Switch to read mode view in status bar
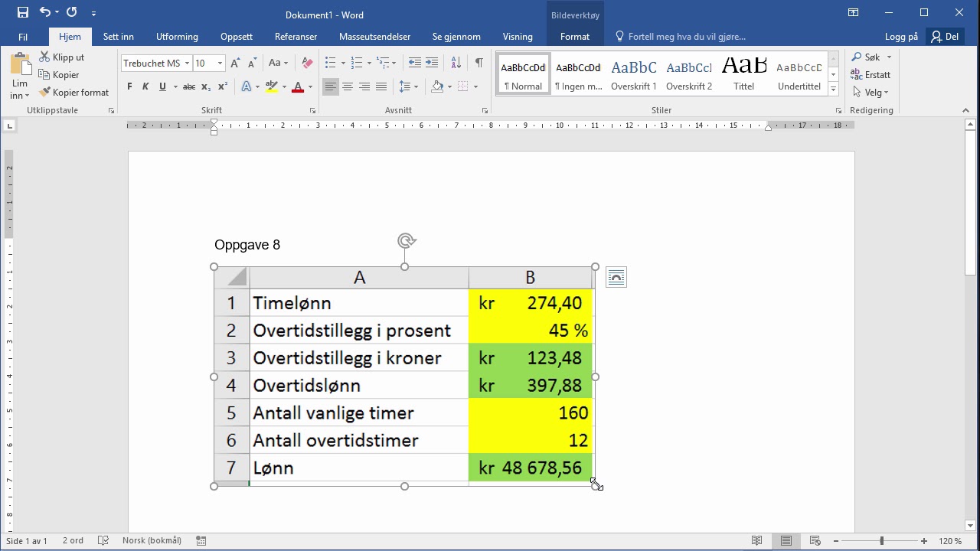Screen dimensions: 980x551 [x=757, y=541]
